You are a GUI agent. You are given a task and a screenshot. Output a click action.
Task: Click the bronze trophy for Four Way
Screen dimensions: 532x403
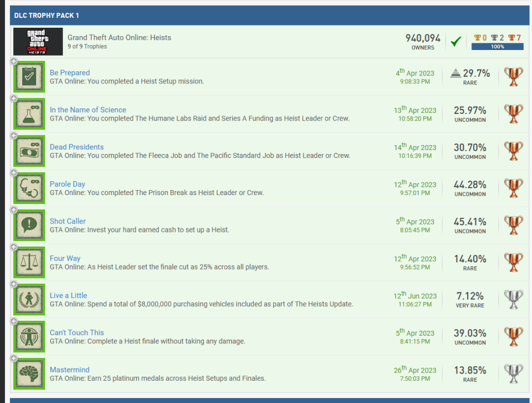(513, 263)
